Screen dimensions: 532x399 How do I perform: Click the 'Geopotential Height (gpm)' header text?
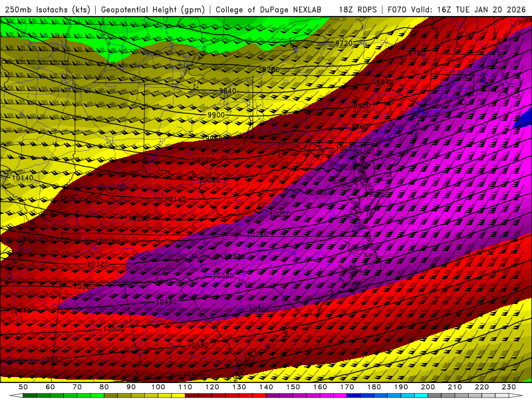[x=153, y=9]
